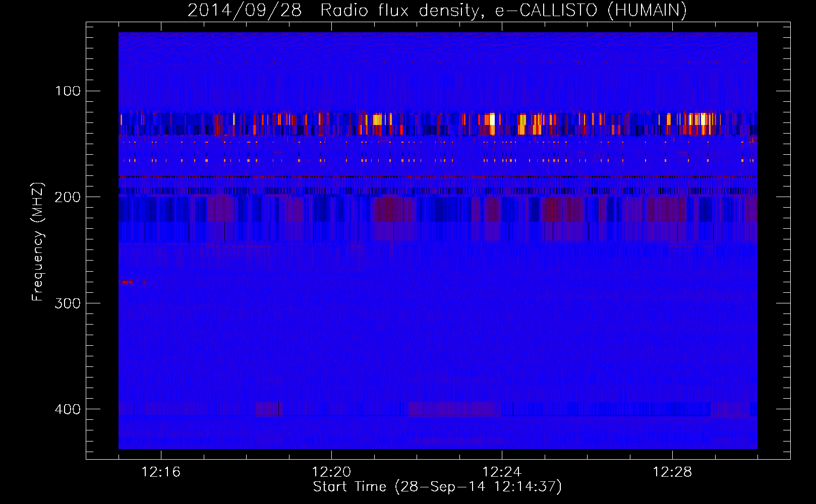Select the 400 frequency tick label

68,409
